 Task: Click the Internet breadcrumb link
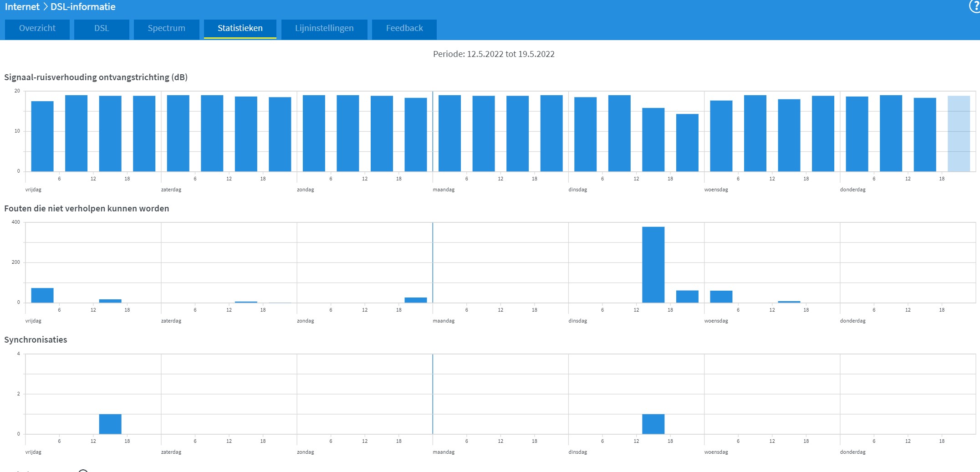(22, 7)
